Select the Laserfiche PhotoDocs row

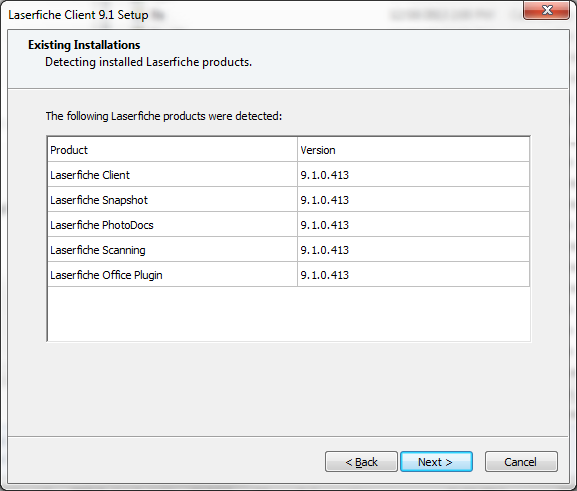(x=288, y=225)
